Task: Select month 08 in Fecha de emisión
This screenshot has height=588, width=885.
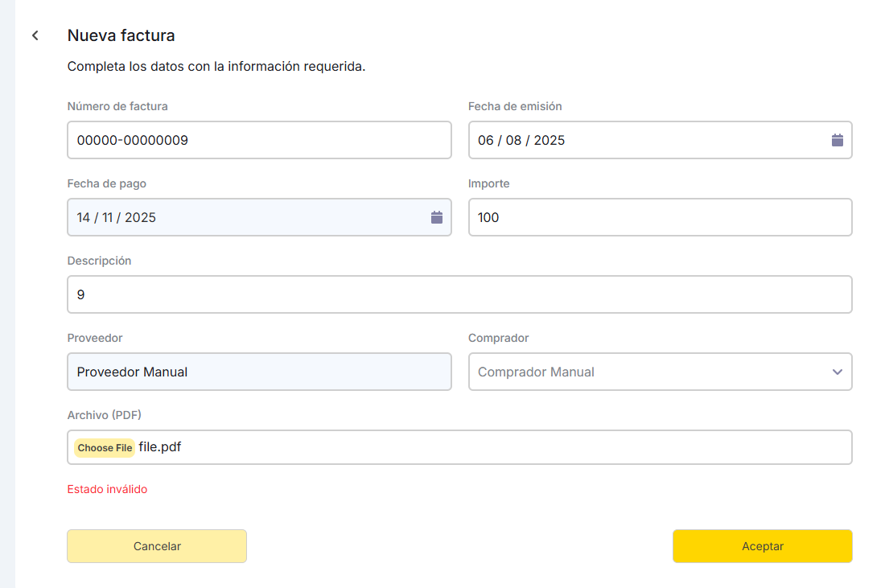Action: tap(513, 140)
